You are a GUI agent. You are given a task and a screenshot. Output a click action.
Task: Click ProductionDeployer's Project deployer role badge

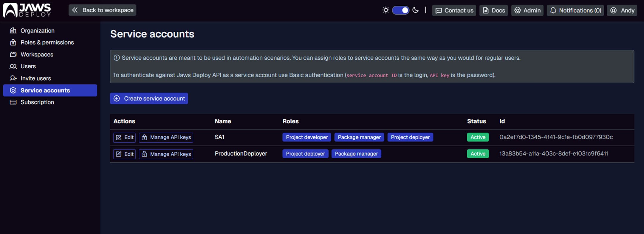tap(305, 154)
